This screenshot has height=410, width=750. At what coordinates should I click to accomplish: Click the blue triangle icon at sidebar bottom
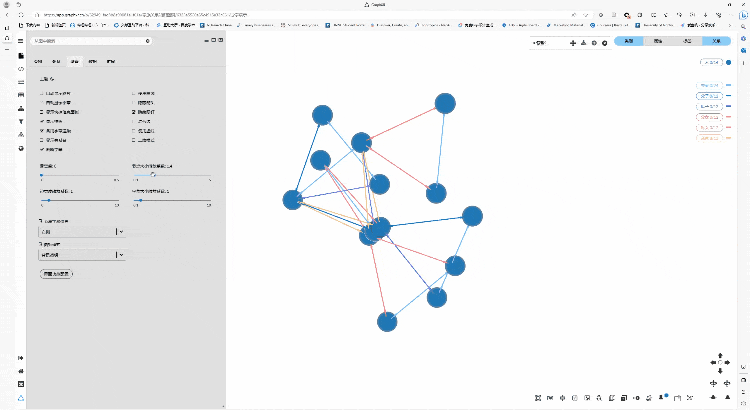coord(21,398)
